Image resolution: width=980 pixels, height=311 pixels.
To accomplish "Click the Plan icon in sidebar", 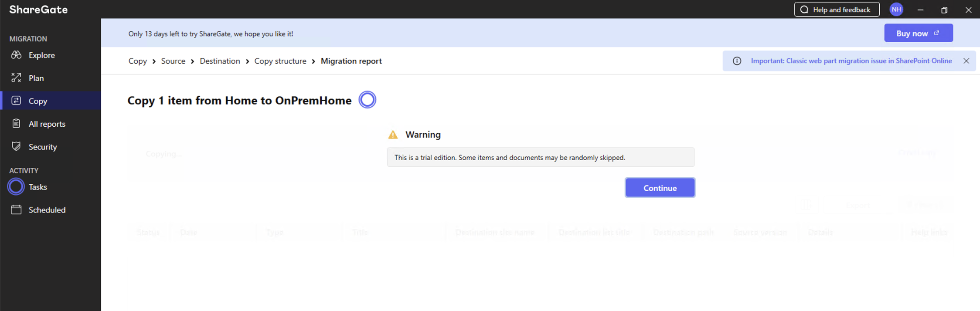I will (16, 78).
